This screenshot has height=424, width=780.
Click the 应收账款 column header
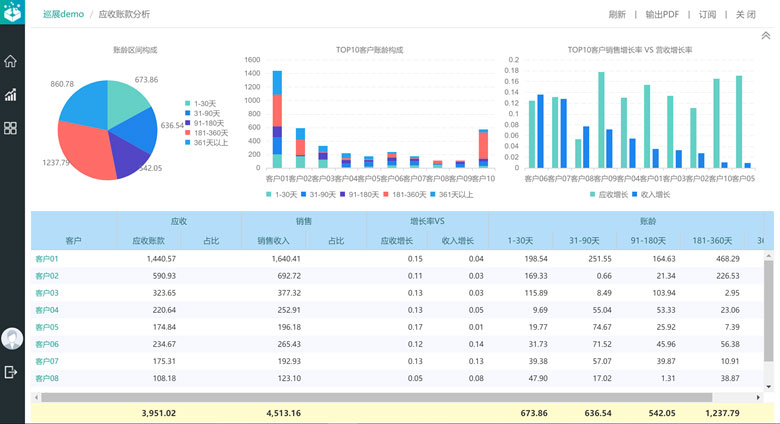click(148, 241)
